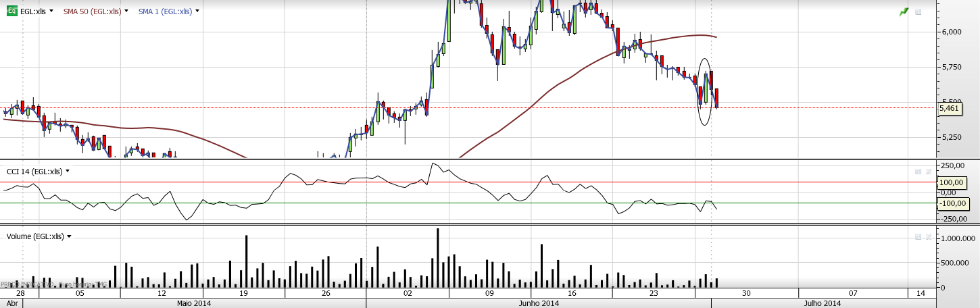The image size is (980, 308).
Task: Click the 250,00 CCI axis label
Action: [x=952, y=165]
